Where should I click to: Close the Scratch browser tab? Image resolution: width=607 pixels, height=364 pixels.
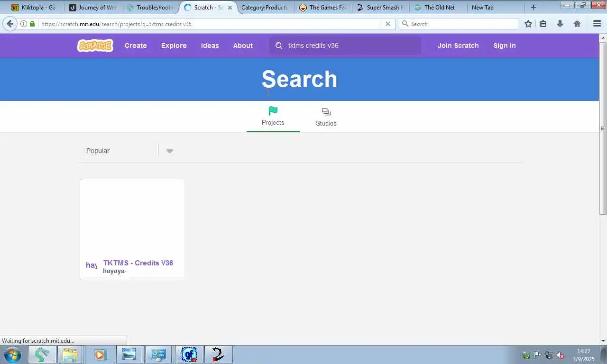pos(230,8)
